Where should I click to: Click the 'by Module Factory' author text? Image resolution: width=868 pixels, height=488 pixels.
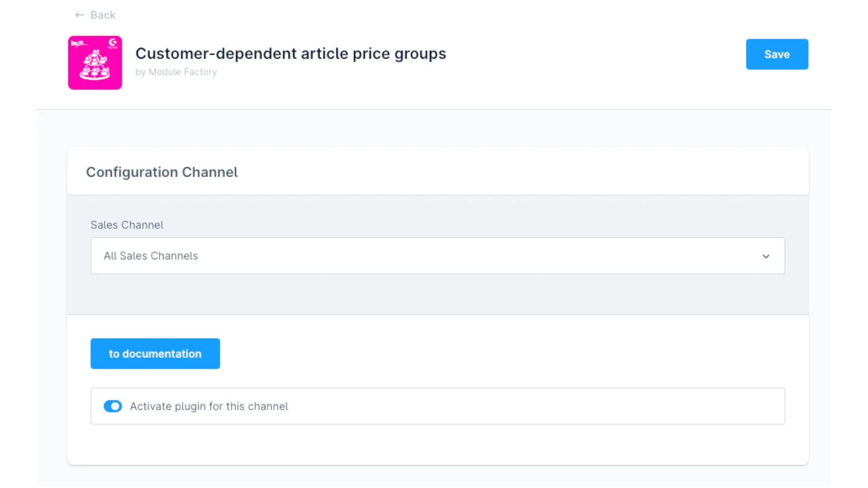[176, 72]
